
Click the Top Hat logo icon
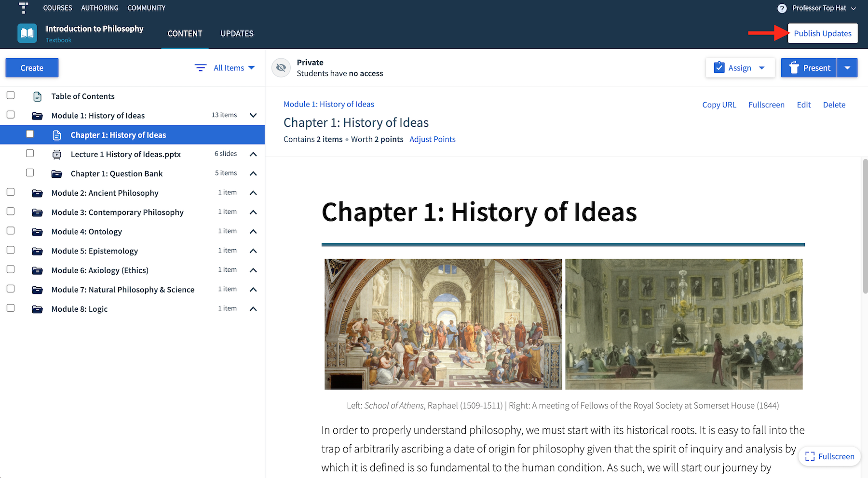click(23, 8)
